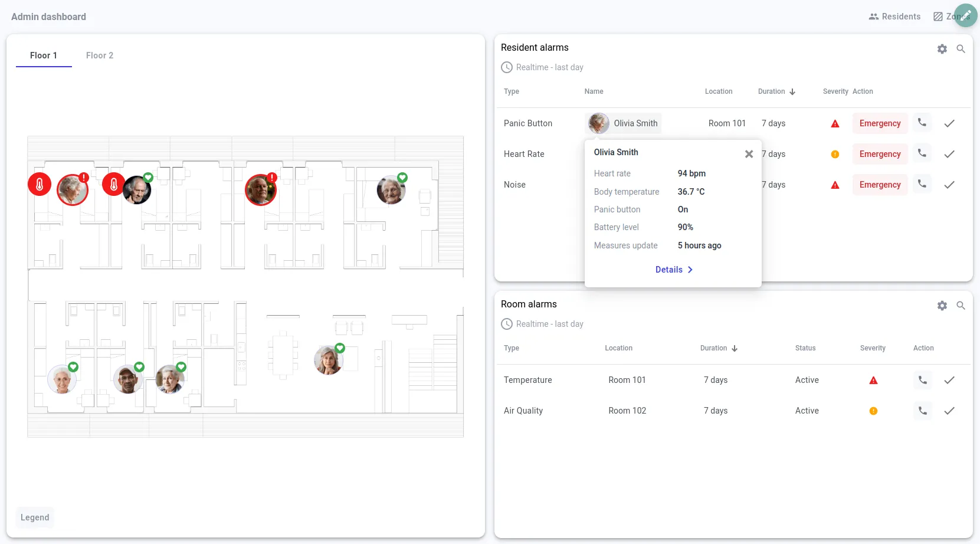
Task: Click first red thermometer marker on floor plan
Action: [x=40, y=185]
